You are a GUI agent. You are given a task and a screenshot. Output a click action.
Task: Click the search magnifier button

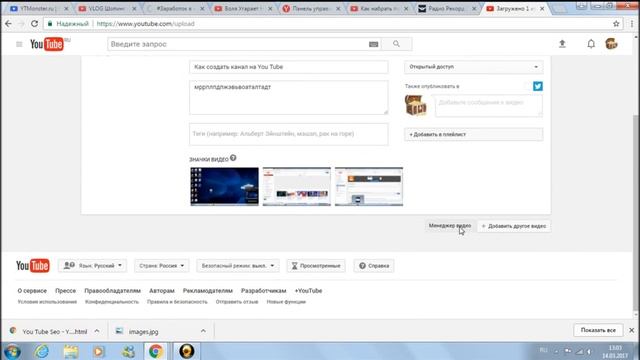[x=396, y=44]
